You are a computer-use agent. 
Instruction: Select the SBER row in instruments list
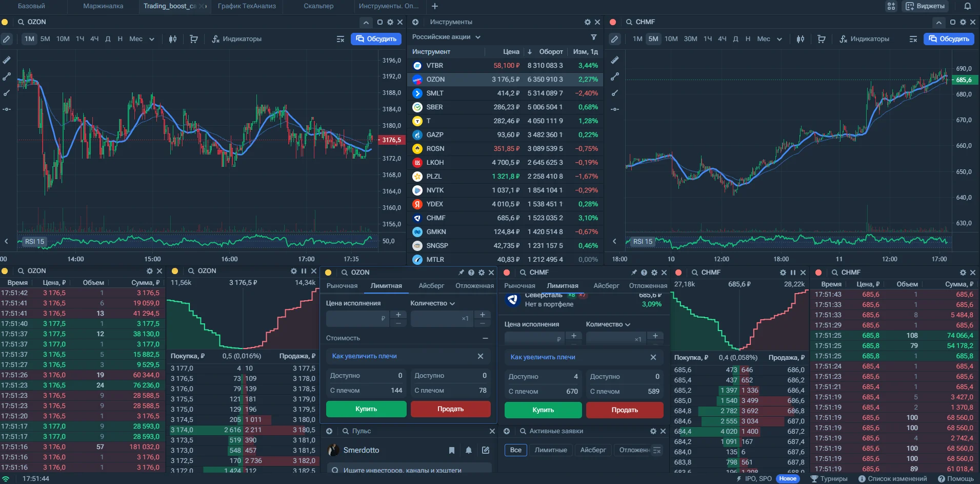(x=505, y=107)
